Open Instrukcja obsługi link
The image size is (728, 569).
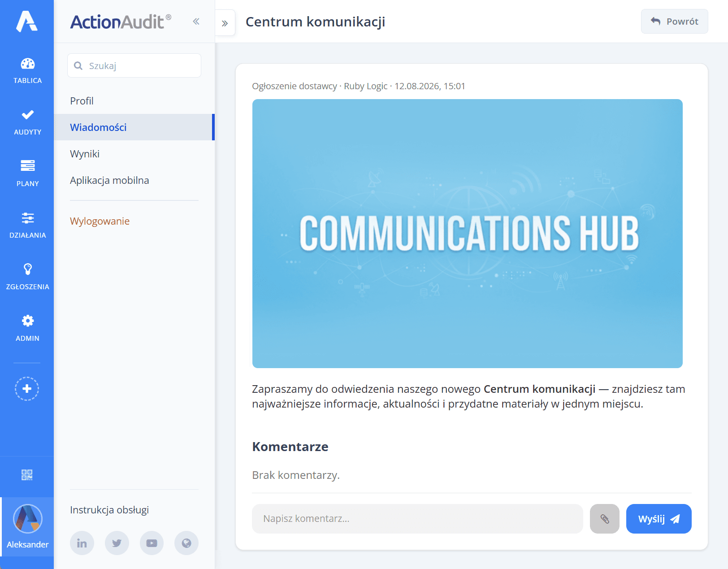[x=109, y=510]
